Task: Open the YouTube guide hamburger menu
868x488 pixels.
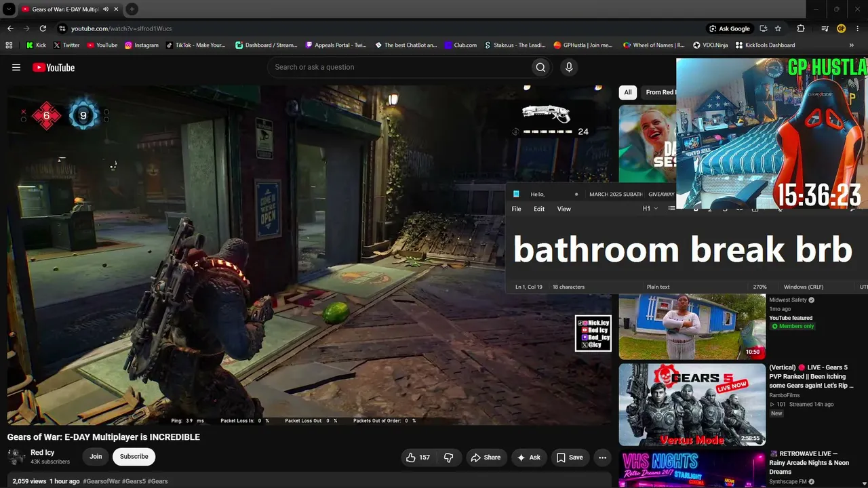Action: tap(16, 67)
